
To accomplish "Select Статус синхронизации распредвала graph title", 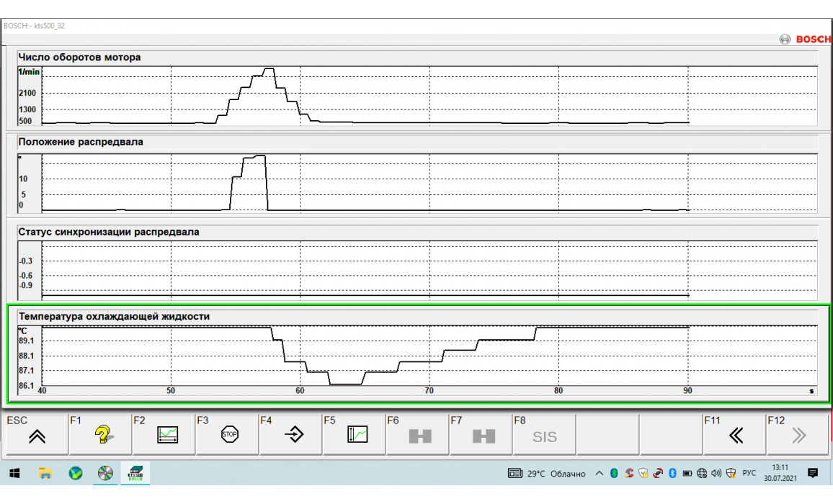I will 109,232.
